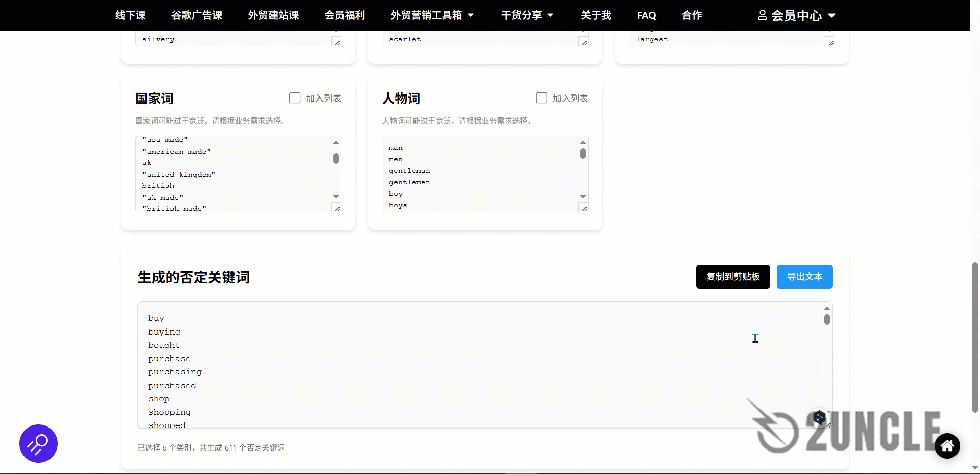Click the scroll-up arrow of the generated keywords box

(826, 308)
